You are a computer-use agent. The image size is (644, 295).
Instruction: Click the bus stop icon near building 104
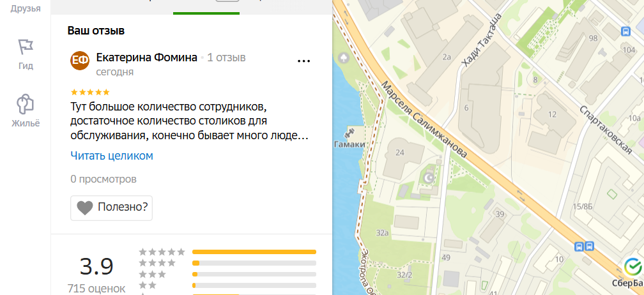point(625,31)
